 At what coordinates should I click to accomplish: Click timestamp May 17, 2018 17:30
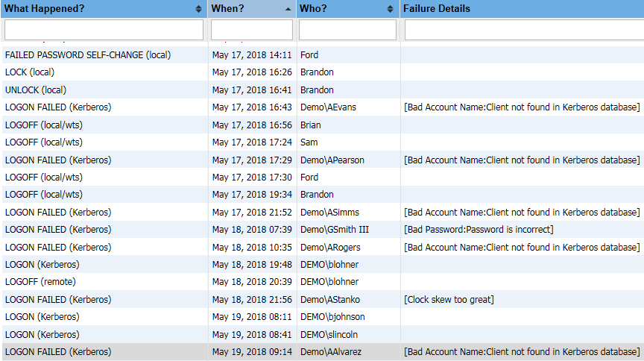(252, 178)
